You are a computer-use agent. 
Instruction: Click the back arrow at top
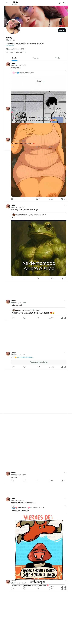tap(7, 3)
